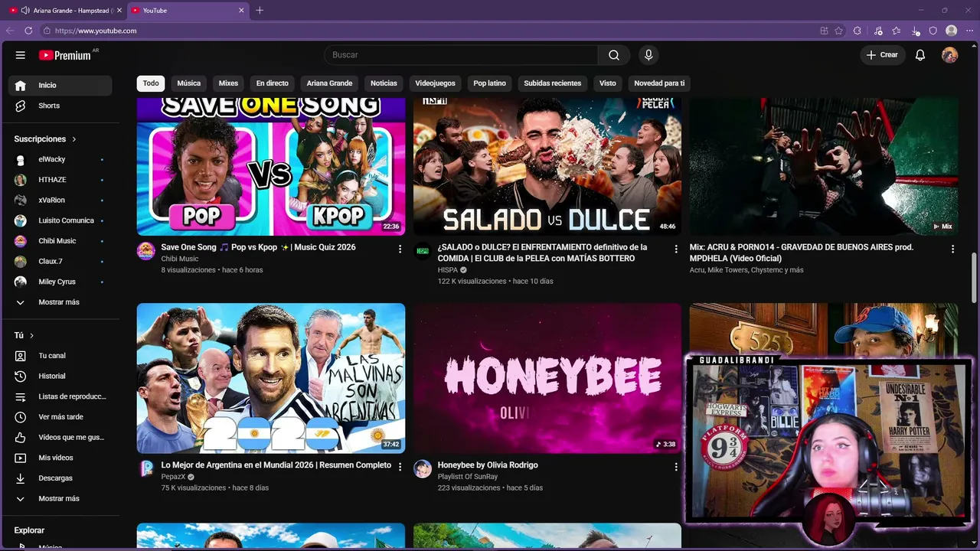Viewport: 980px width, 551px height.
Task: Click inside the Buscar search field
Action: [461, 55]
